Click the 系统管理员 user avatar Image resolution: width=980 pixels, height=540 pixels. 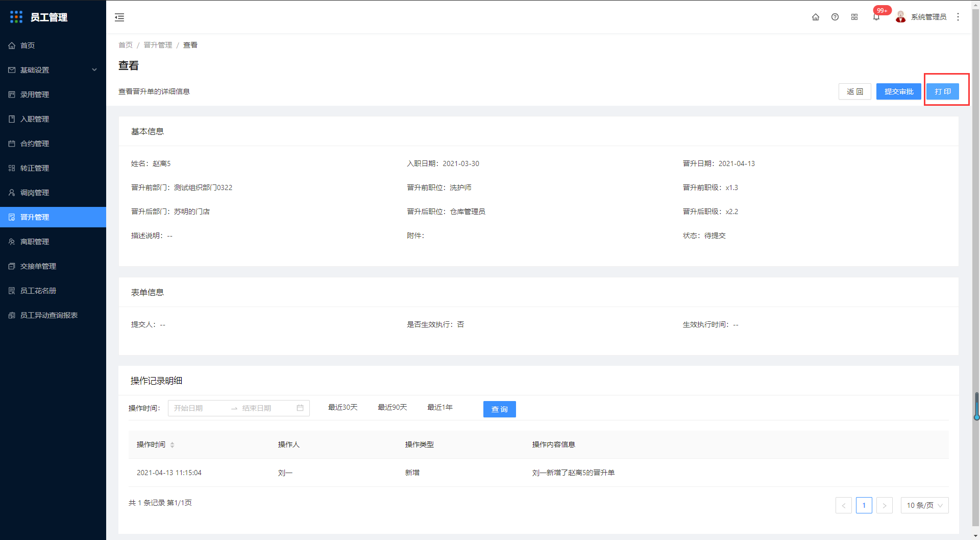pyautogui.click(x=901, y=17)
